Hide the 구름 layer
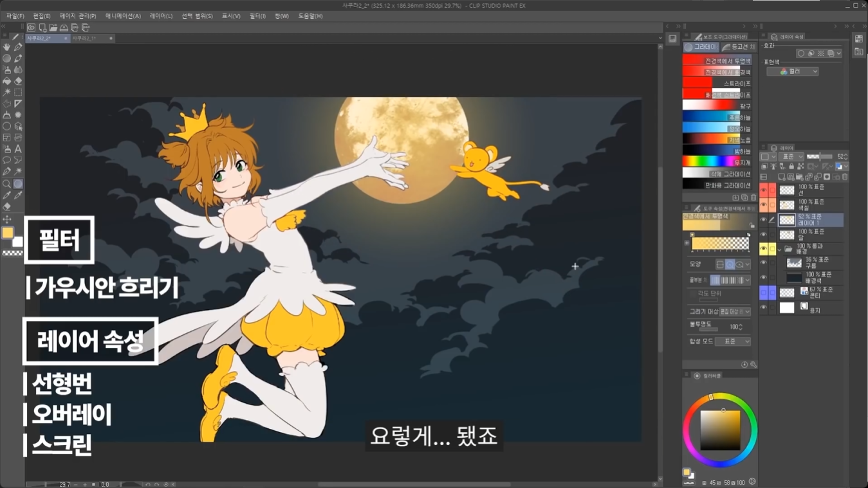The image size is (868, 488). point(764,263)
